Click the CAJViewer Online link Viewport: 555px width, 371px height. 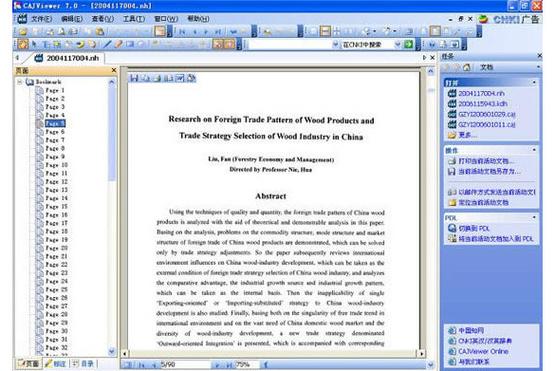483,351
